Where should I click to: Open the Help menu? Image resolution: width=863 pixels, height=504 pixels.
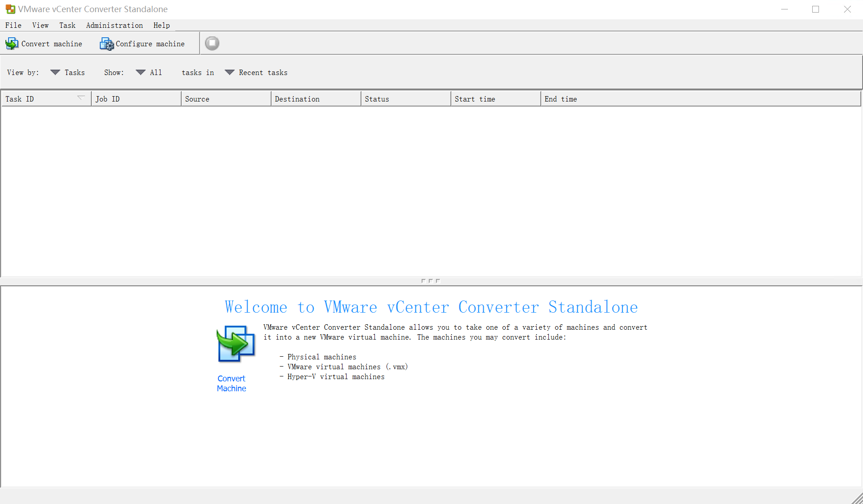click(x=161, y=25)
